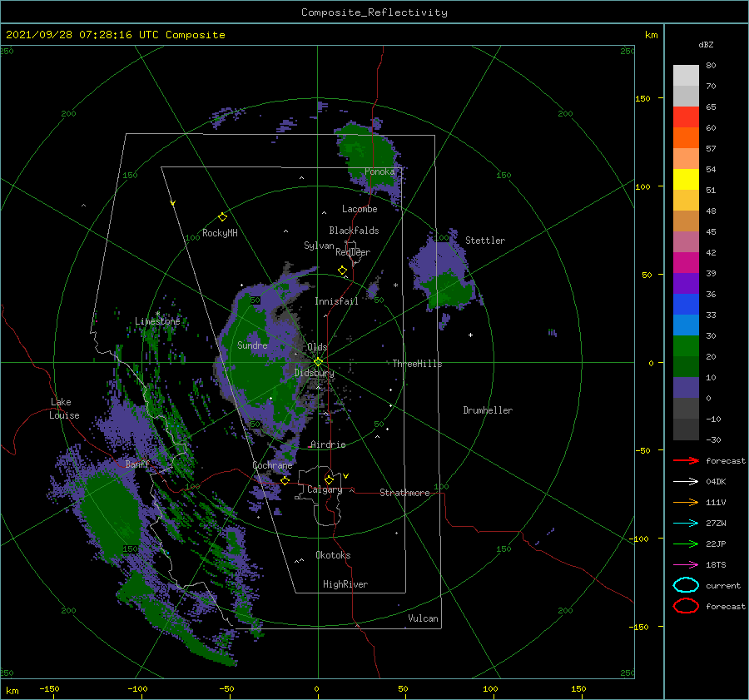Click the 27ZW legend label
749x700 pixels.
716,524
